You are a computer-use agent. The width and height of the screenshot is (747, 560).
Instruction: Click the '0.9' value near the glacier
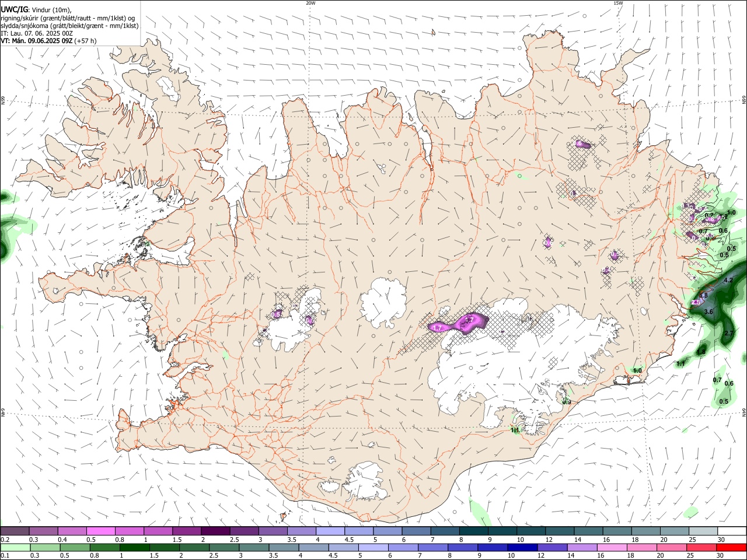(566, 402)
